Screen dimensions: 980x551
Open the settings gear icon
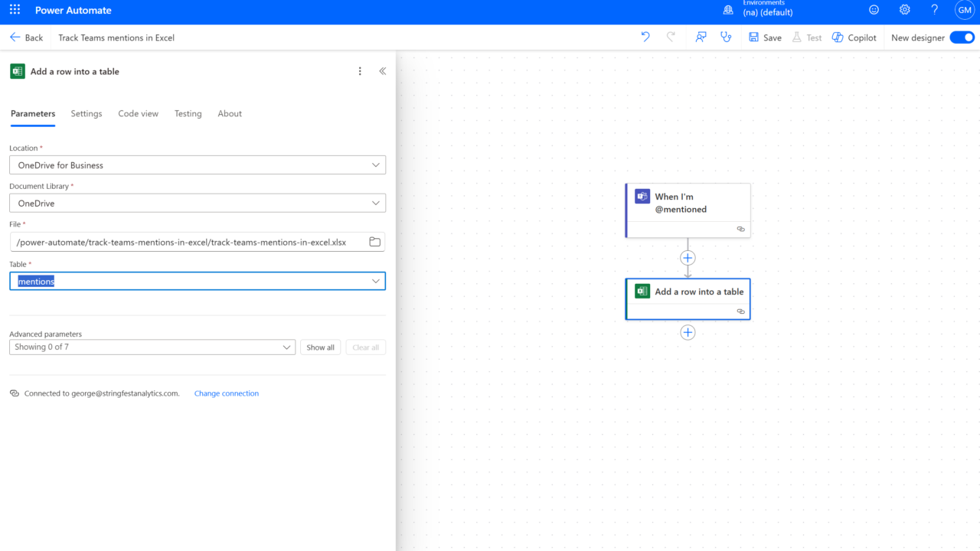tap(904, 10)
